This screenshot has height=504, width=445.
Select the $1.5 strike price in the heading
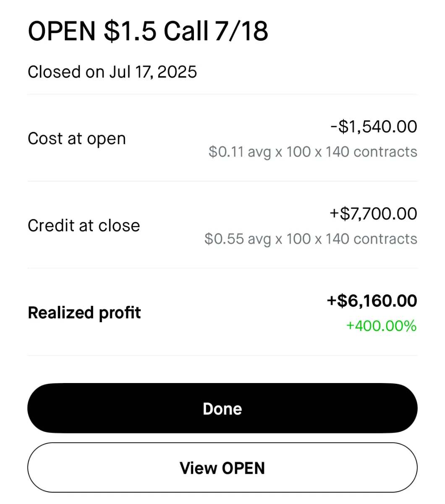pyautogui.click(x=130, y=31)
